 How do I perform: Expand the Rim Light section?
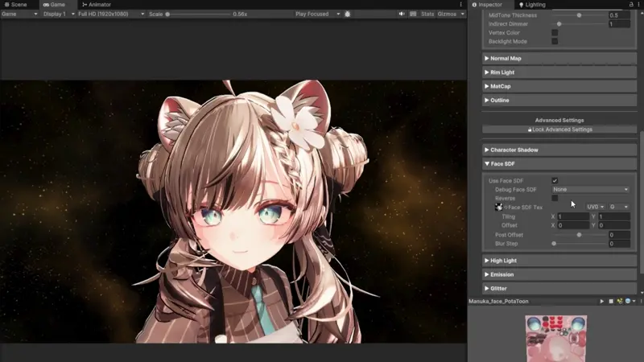tap(559, 72)
